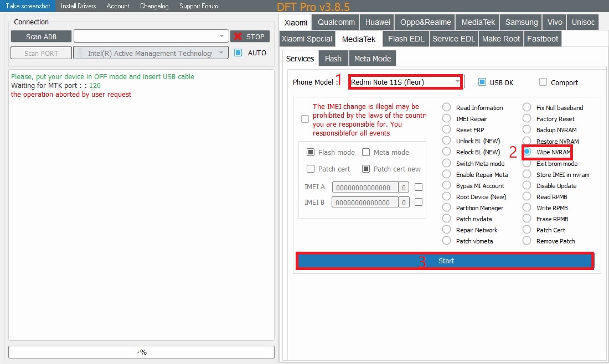Open the Service EDL sub-tab
Image resolution: width=609 pixels, height=364 pixels.
(453, 39)
